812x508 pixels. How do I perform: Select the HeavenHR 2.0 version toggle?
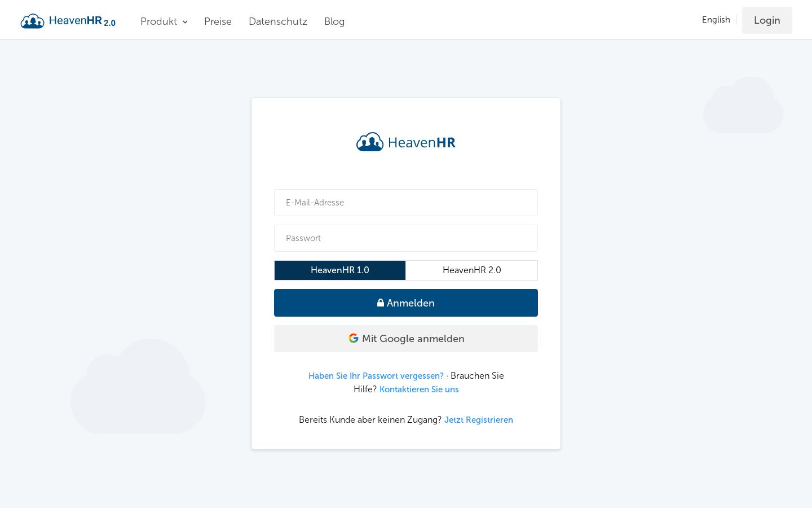tap(472, 270)
